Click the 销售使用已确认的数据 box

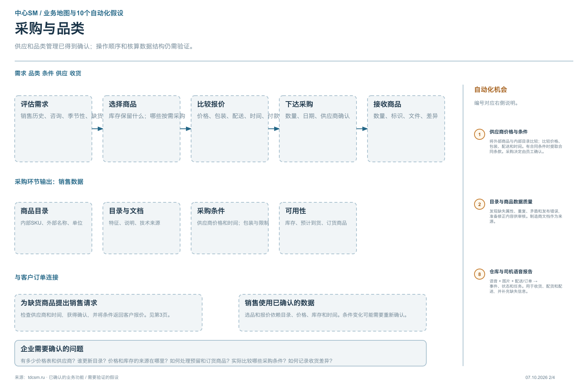coord(333,313)
